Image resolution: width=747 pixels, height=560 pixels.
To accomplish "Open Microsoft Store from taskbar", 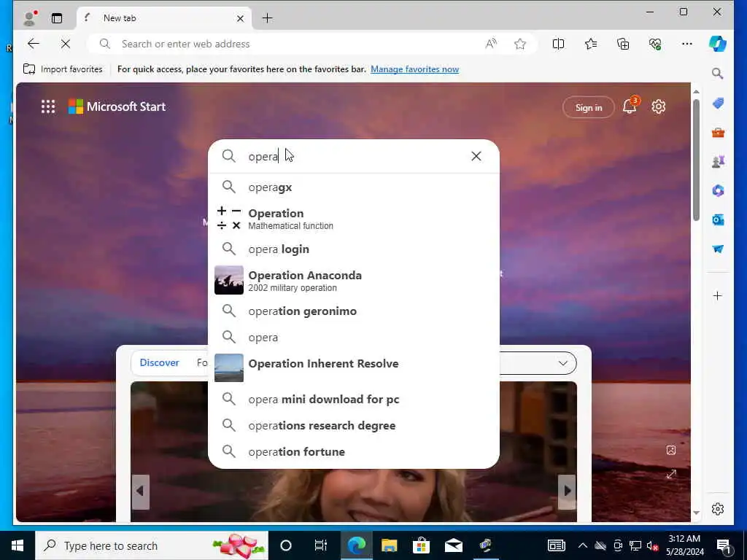I will pyautogui.click(x=421, y=545).
